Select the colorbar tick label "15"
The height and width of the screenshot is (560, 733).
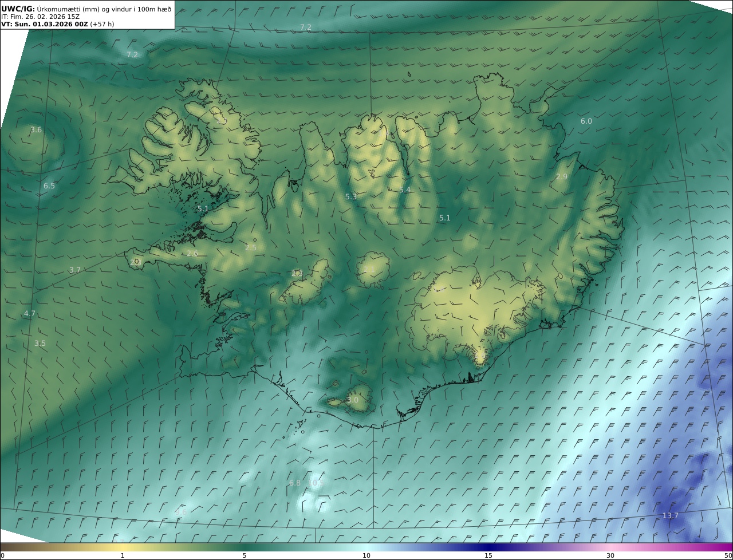click(488, 555)
